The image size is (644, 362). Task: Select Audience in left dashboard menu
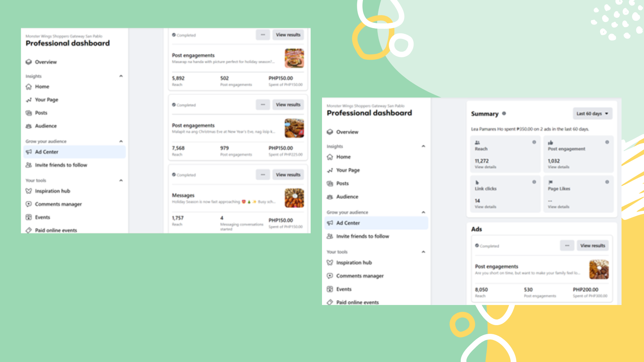46,126
